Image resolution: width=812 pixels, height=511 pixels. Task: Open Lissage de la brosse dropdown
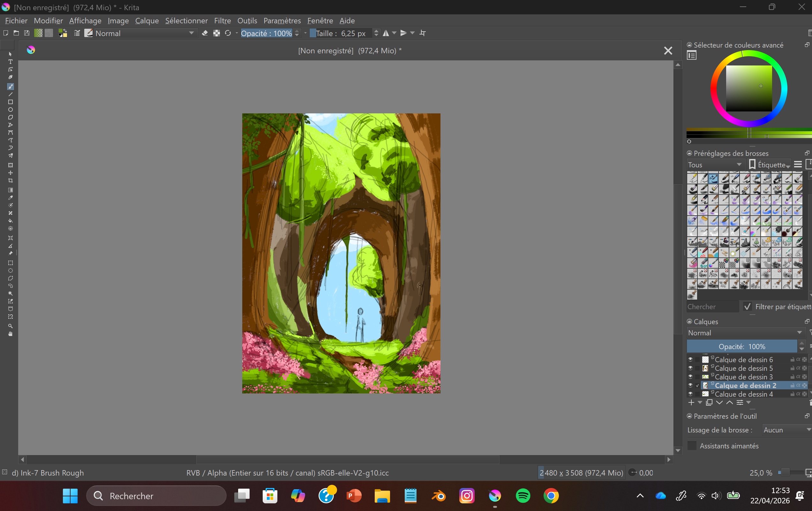(x=786, y=430)
